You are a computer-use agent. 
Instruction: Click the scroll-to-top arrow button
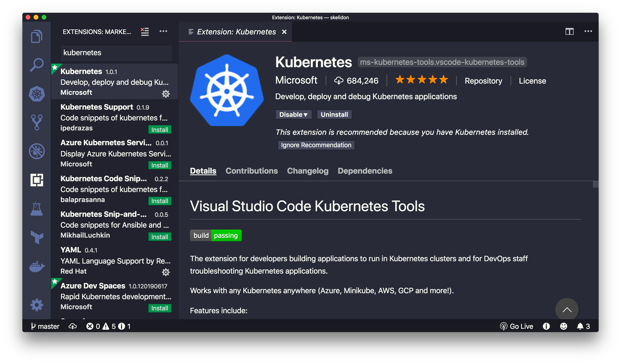point(567,309)
